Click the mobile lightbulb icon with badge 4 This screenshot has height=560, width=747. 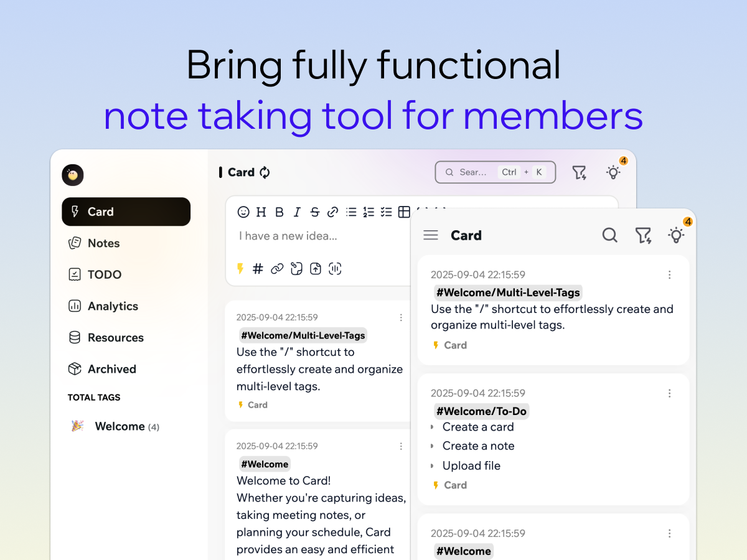click(x=676, y=235)
